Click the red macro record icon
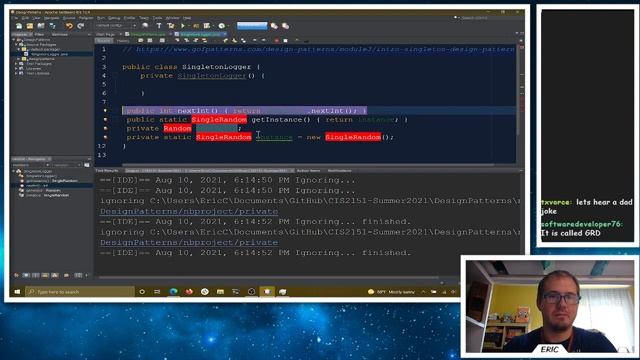Image resolution: width=640 pixels, height=360 pixels. click(x=276, y=41)
